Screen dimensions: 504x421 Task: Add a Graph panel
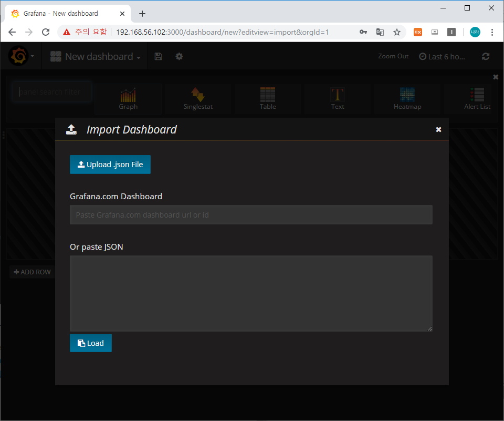tap(128, 99)
